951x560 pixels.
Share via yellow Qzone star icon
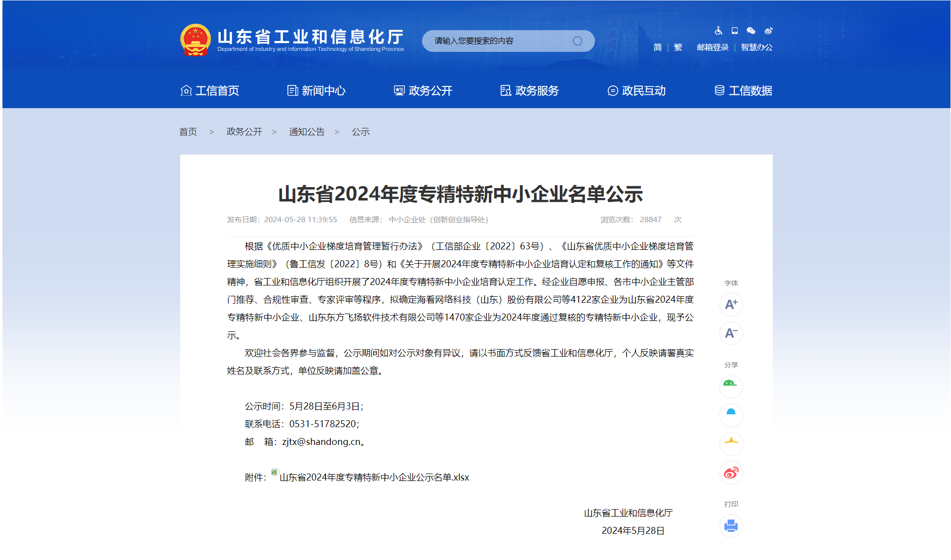(x=731, y=443)
